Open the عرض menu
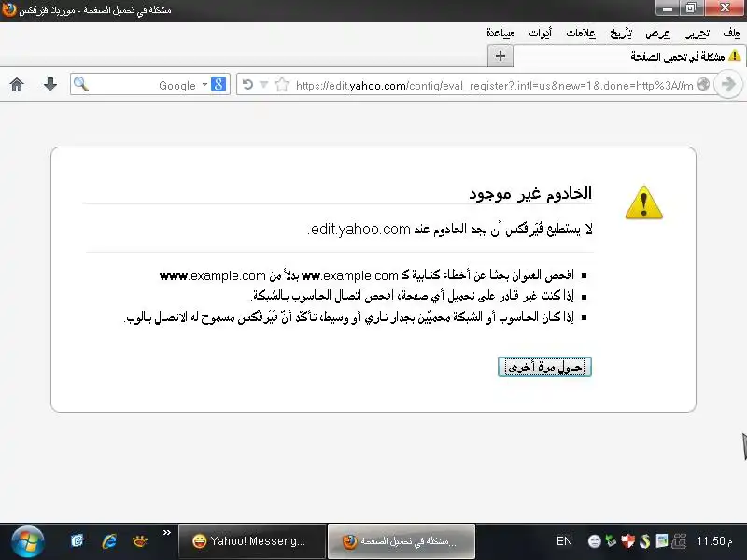The height and width of the screenshot is (560, 747). tap(657, 33)
